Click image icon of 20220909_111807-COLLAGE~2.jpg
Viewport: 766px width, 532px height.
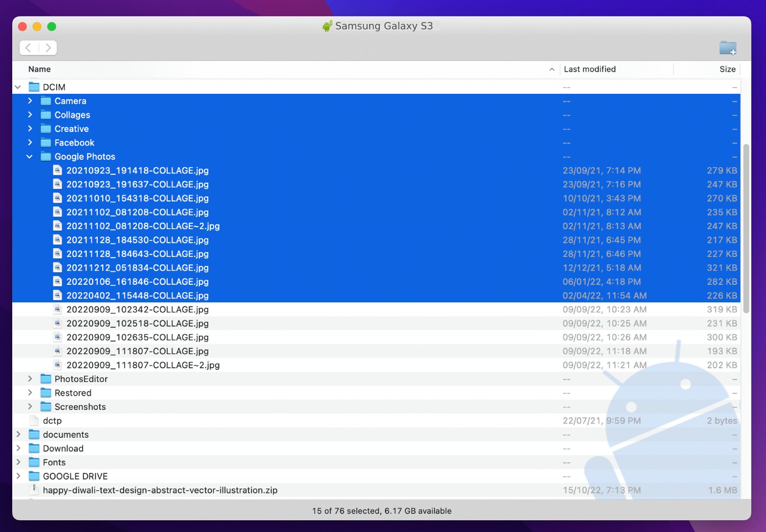[58, 365]
